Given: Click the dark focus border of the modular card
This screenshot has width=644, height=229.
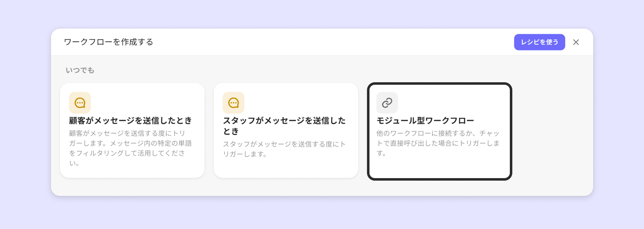Looking at the screenshot, I should tap(511, 131).
